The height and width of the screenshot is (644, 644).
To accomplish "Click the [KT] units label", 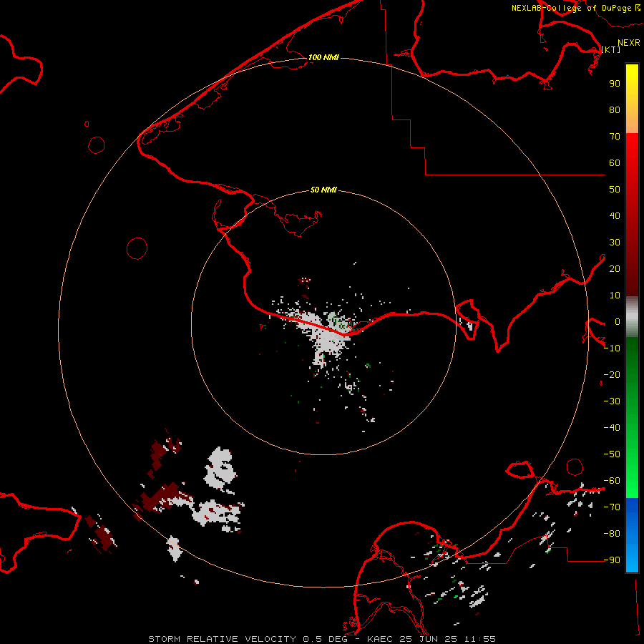I will tap(611, 49).
